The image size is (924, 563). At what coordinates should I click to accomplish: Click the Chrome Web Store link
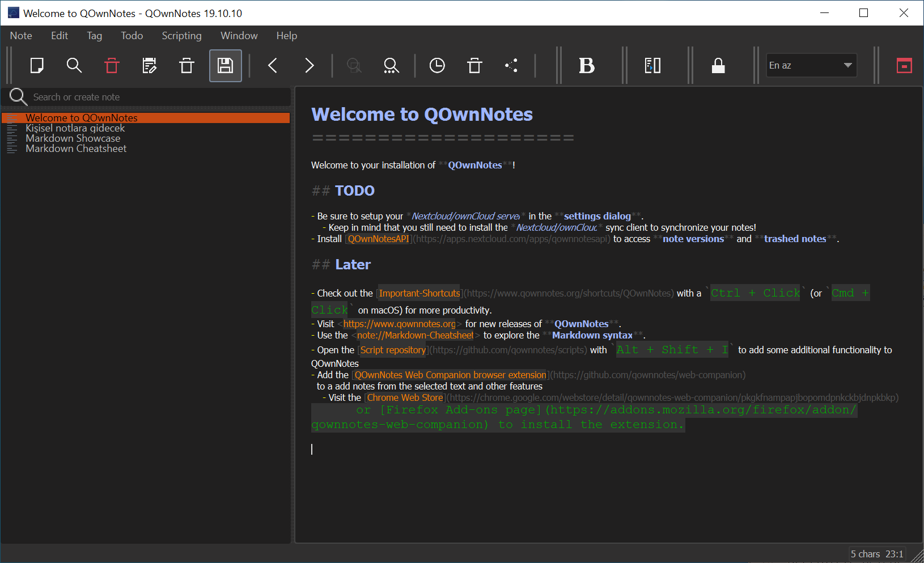coord(405,398)
